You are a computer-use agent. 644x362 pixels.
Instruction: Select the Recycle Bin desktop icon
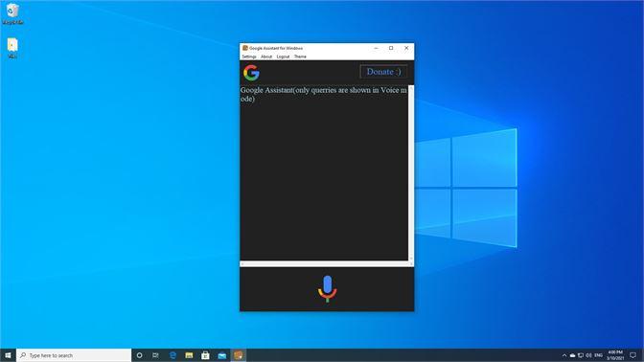(x=12, y=14)
